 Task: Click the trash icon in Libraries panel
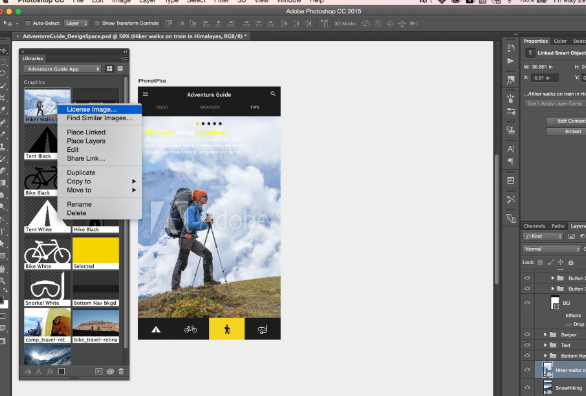coord(121,371)
